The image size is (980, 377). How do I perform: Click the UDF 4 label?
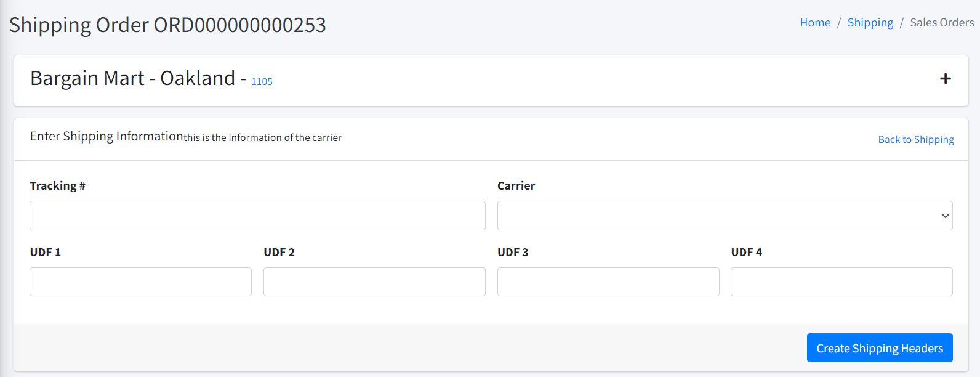click(746, 253)
